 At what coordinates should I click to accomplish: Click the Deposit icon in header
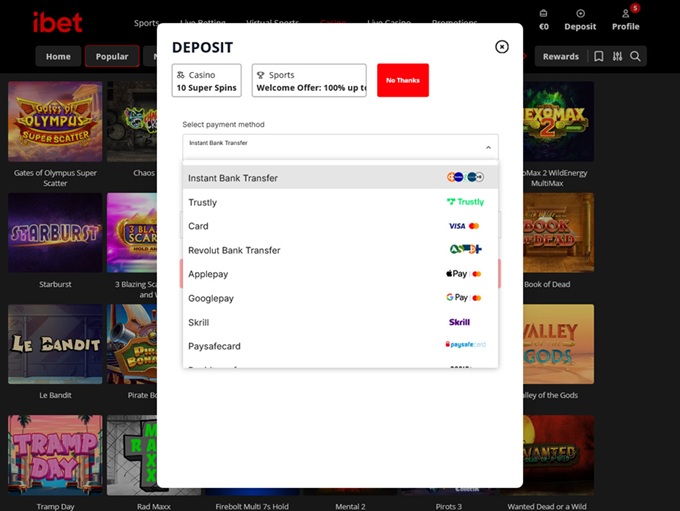[580, 19]
